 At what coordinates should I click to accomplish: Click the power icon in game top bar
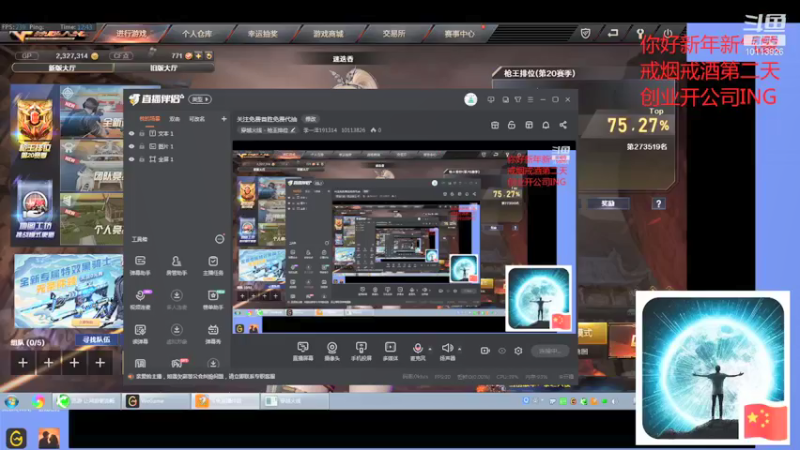[667, 34]
